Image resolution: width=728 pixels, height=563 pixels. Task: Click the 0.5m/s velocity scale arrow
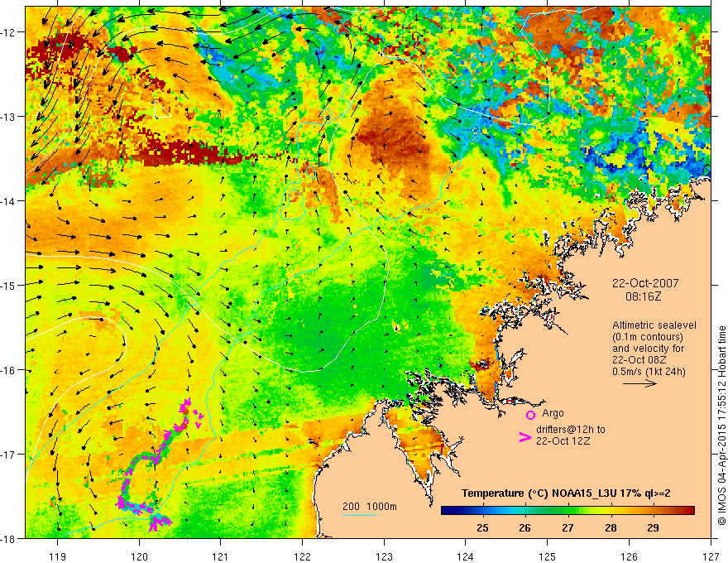click(639, 383)
